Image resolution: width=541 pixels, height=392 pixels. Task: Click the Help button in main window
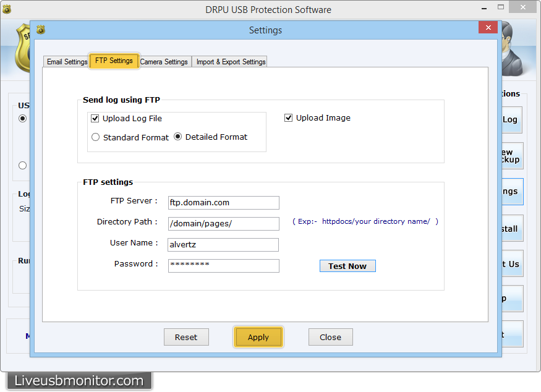click(513, 299)
